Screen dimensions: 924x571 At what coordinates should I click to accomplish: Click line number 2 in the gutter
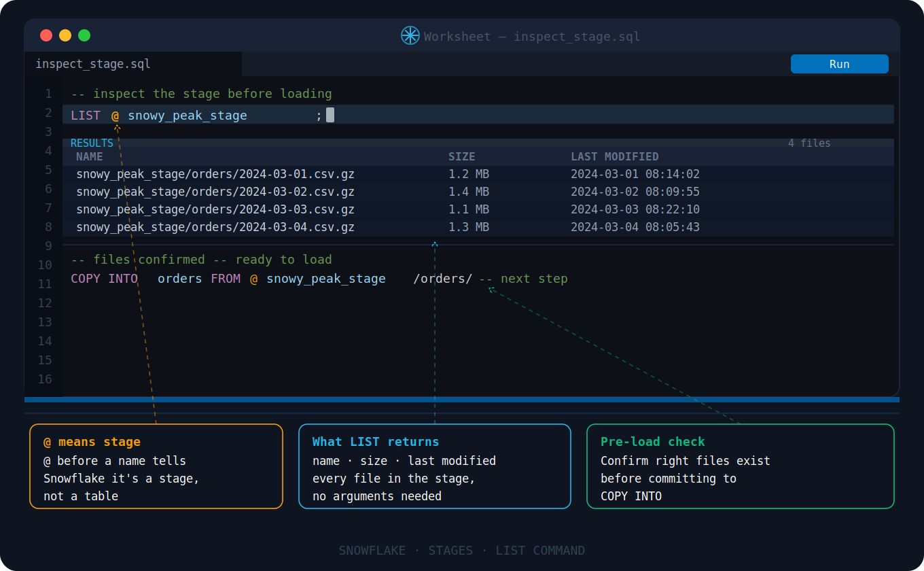click(x=48, y=113)
